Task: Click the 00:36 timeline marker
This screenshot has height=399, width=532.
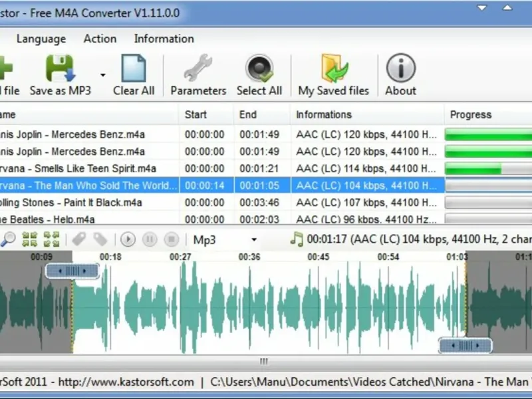Action: point(249,257)
